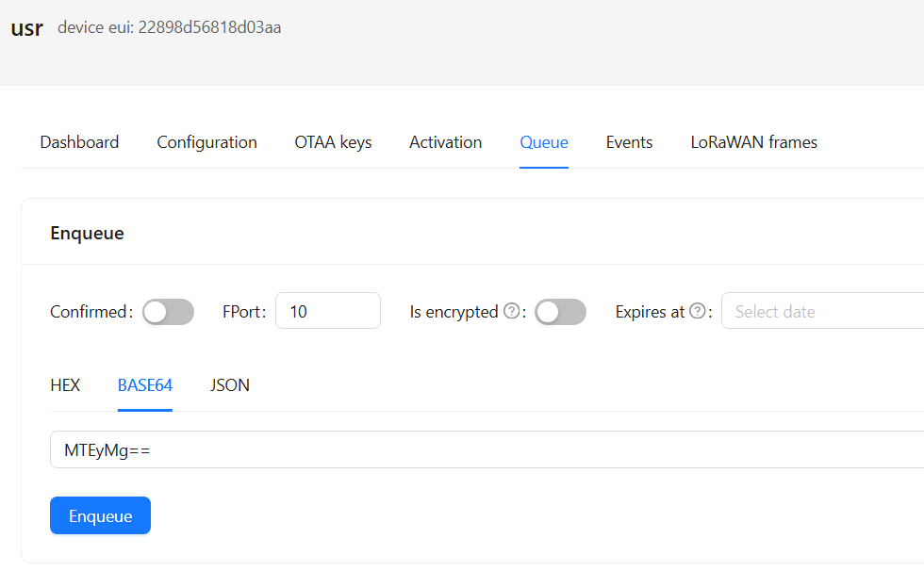
Task: Select the Activation tab
Action: [x=445, y=142]
